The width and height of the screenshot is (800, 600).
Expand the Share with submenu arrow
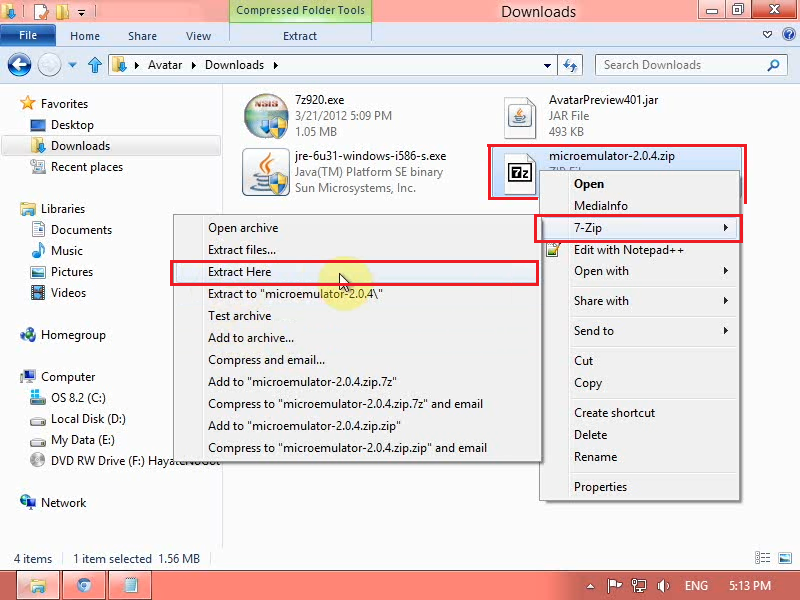tap(726, 301)
